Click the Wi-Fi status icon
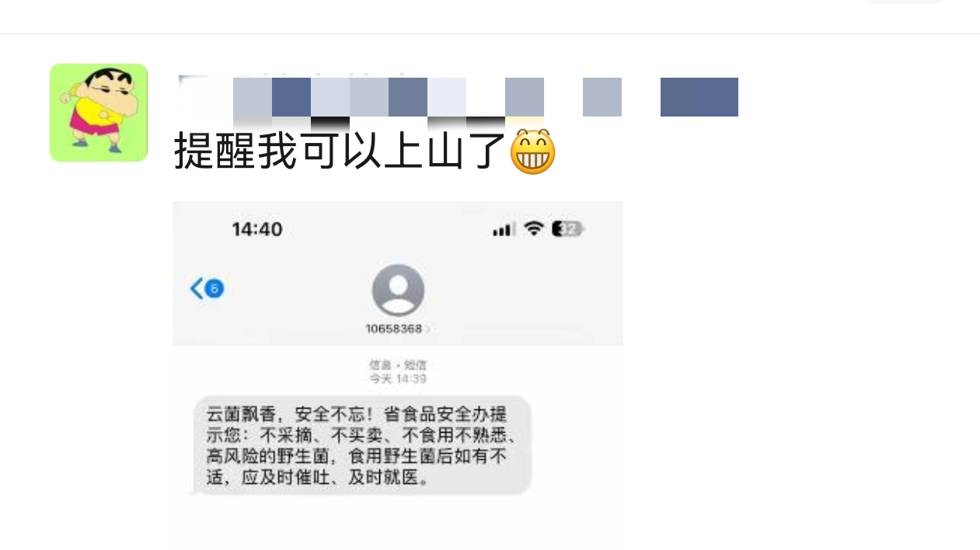The height and width of the screenshot is (550, 980). pyautogui.click(x=533, y=228)
